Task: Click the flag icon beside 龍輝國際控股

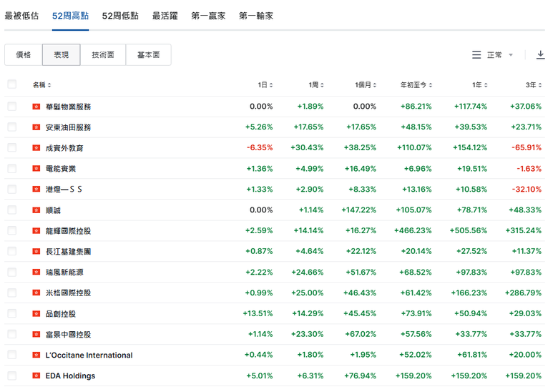Action: point(36,230)
